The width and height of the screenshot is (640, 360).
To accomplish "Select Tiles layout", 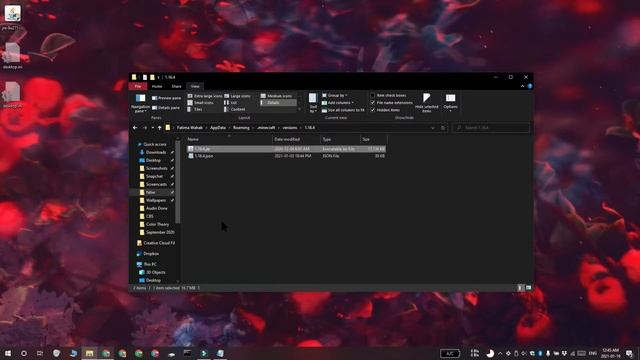I will click(195, 109).
